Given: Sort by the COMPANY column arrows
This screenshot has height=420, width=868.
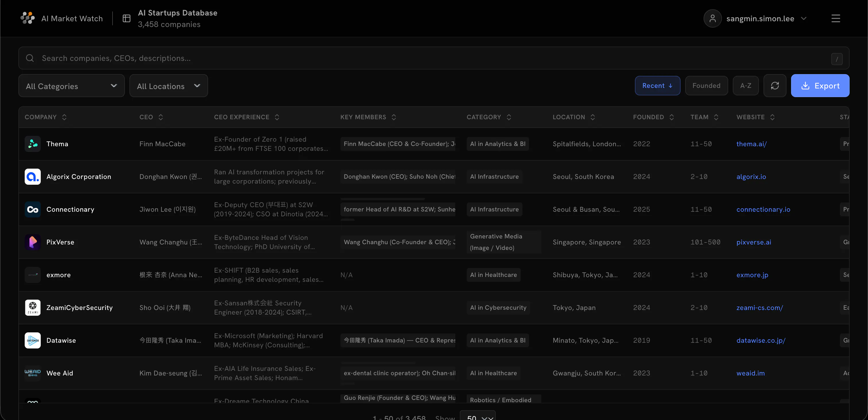Looking at the screenshot, I should click(x=64, y=117).
